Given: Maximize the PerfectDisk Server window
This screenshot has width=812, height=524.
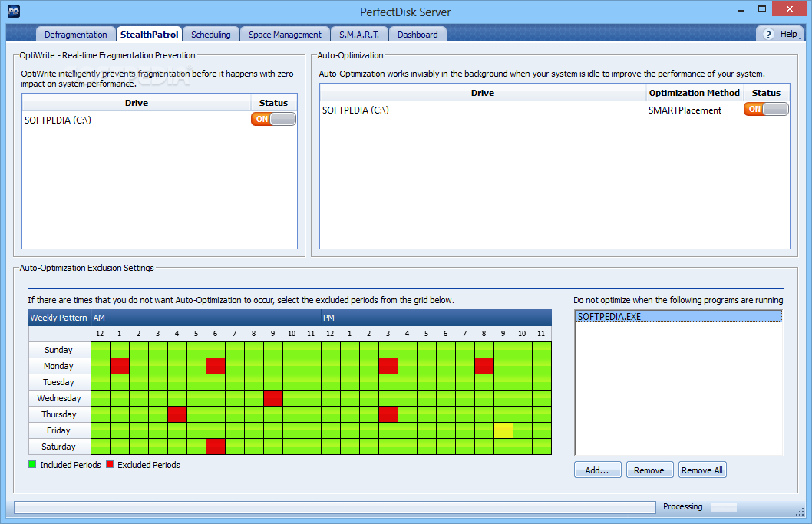Looking at the screenshot, I should pos(762,8).
